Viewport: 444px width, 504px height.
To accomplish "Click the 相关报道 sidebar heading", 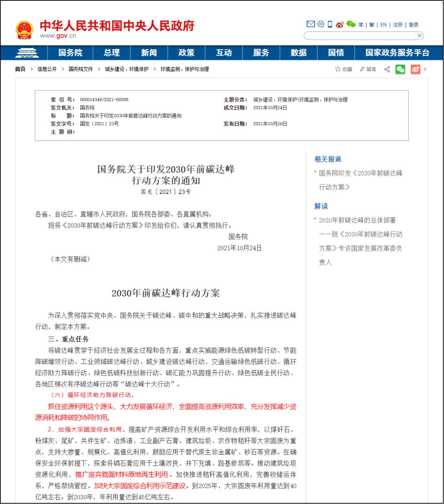I will 327,159.
